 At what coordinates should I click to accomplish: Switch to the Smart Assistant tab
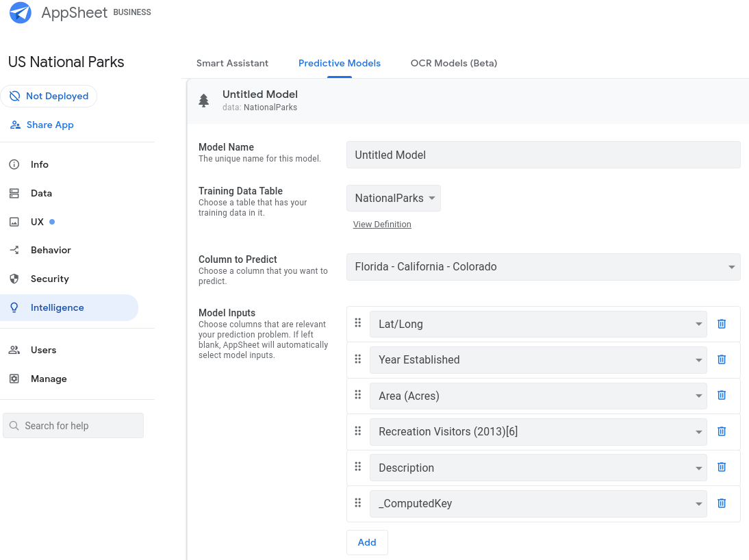click(x=232, y=63)
